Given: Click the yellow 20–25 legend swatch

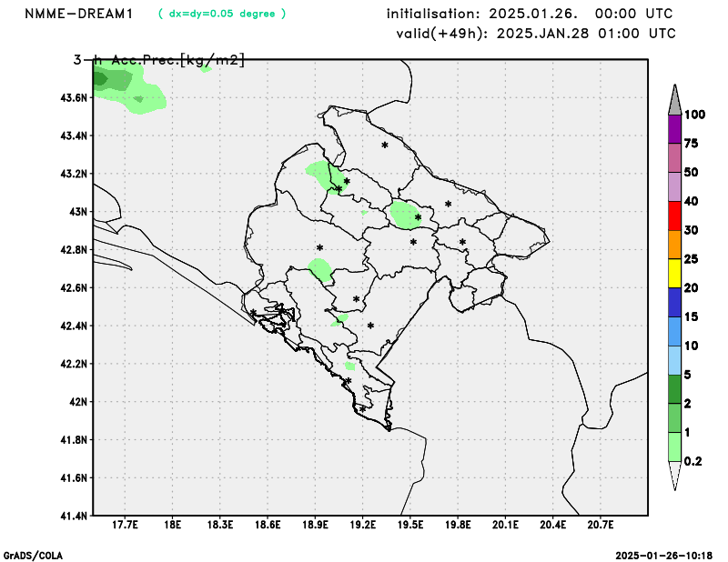Looking at the screenshot, I should 674,274.
